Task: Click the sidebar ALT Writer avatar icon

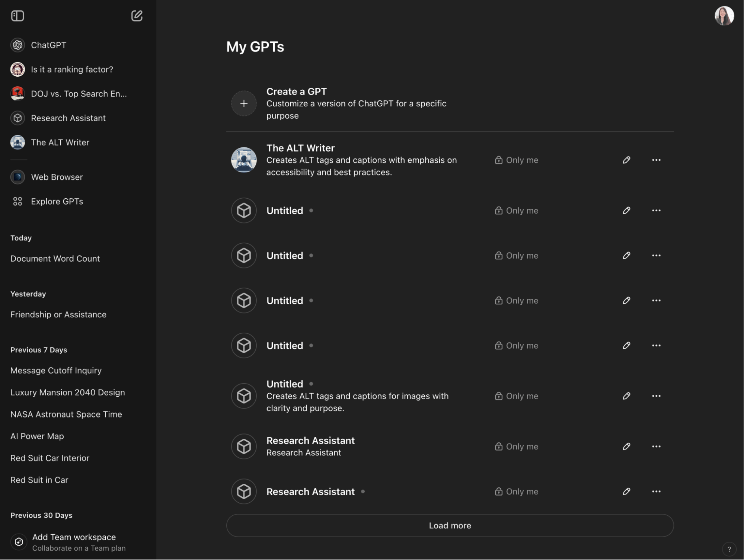Action: tap(17, 143)
